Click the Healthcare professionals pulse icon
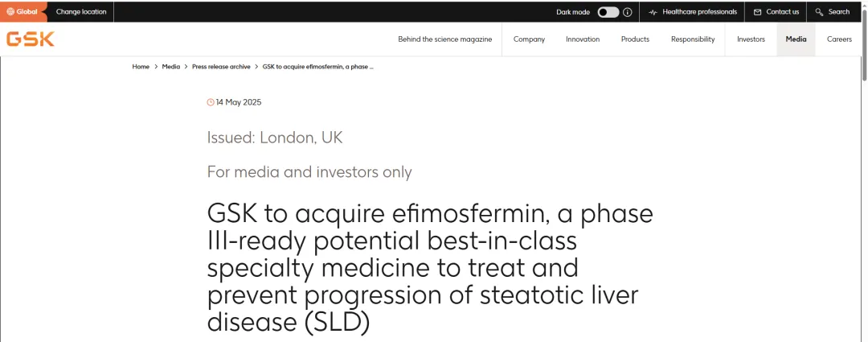This screenshot has height=342, width=868. (x=653, y=12)
